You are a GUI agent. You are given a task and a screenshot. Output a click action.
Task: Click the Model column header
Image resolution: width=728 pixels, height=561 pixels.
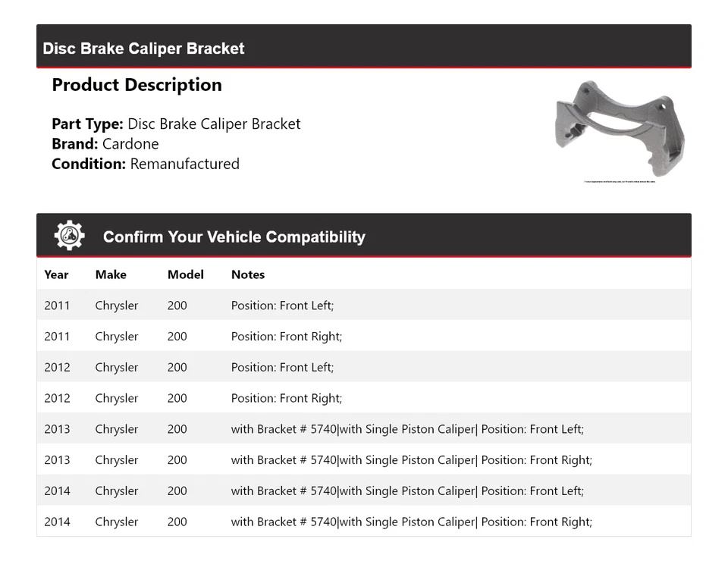tap(186, 274)
